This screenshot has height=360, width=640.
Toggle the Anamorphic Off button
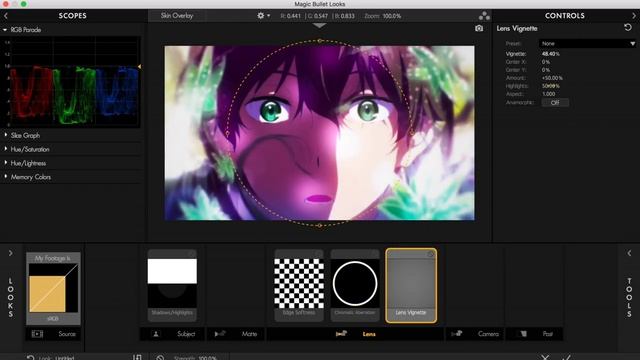pyautogui.click(x=555, y=102)
